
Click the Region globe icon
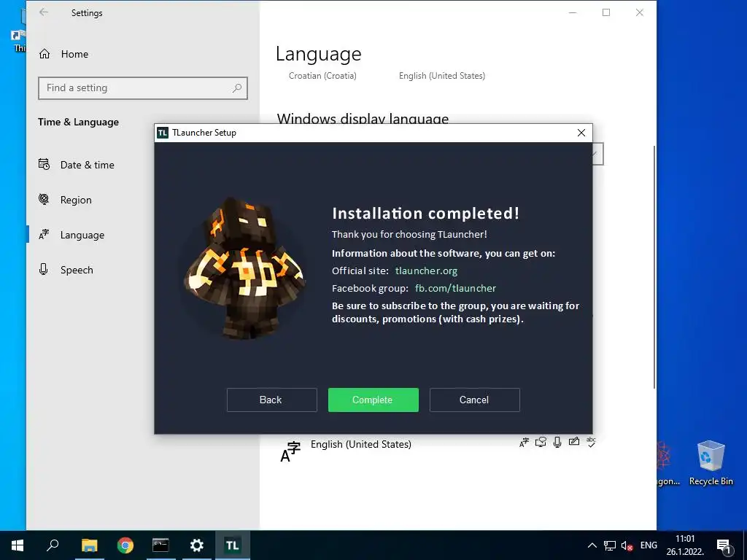pos(44,199)
